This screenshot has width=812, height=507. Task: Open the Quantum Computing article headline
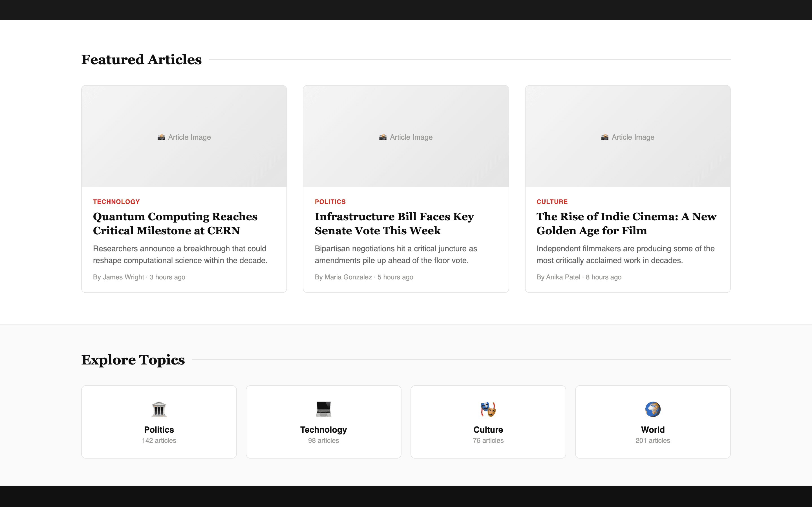pyautogui.click(x=175, y=224)
